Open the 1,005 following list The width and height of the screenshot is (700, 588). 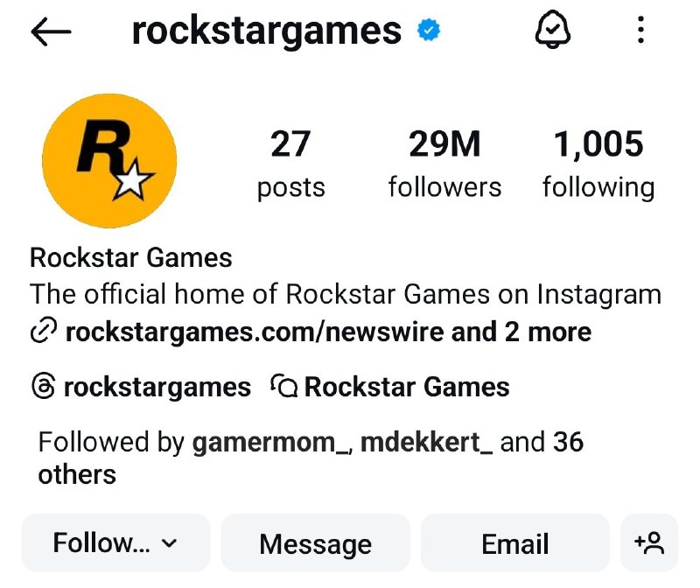pos(598,163)
